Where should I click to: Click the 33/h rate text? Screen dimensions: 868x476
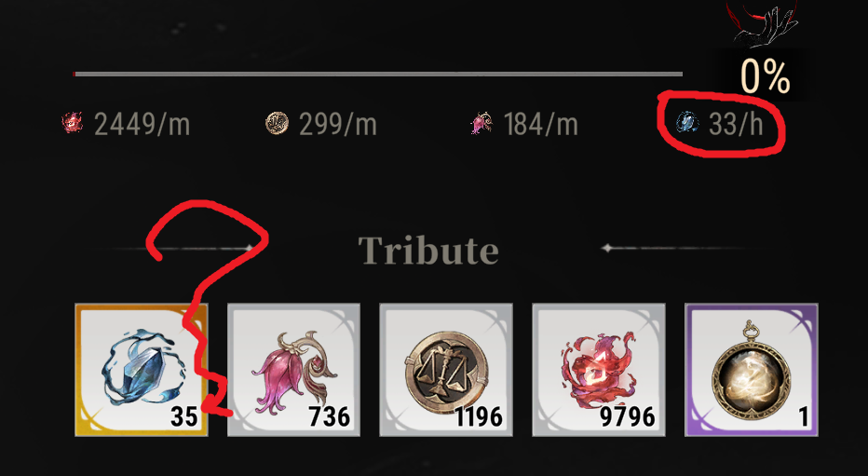(x=737, y=124)
